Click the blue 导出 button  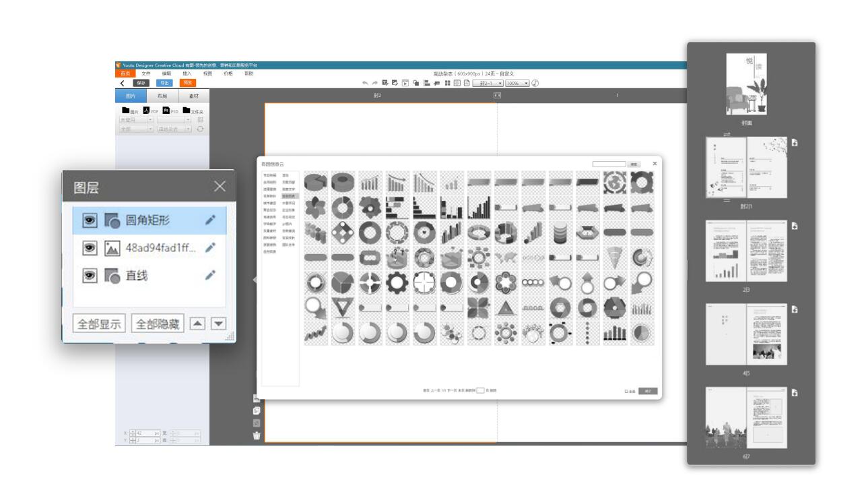pos(164,83)
